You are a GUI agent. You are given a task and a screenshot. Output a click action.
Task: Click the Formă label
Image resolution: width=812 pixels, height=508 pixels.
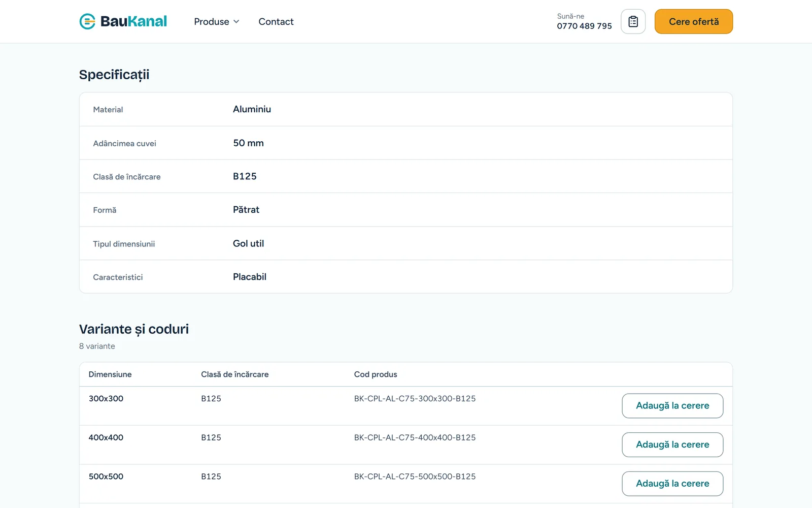[x=105, y=210]
